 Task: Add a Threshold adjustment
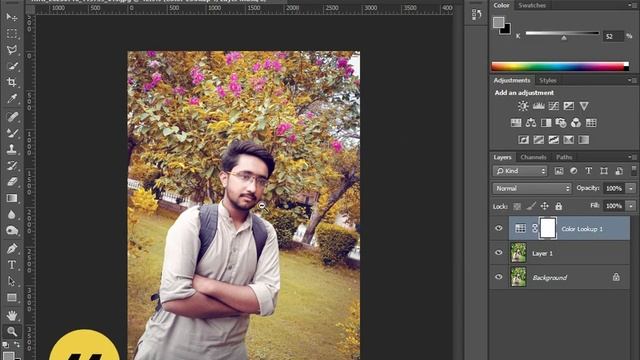[x=553, y=140]
